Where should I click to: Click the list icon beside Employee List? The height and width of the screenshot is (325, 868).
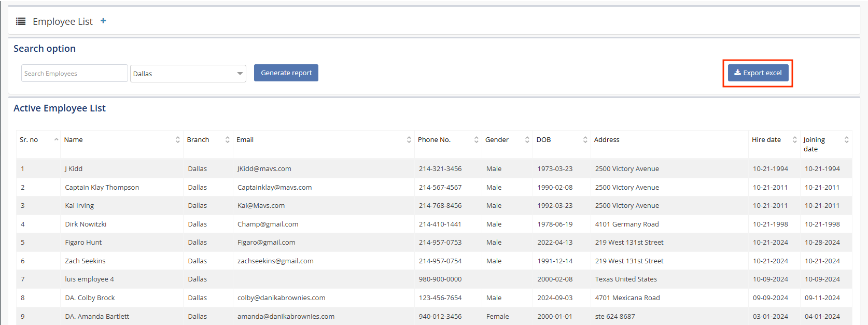[x=21, y=21]
